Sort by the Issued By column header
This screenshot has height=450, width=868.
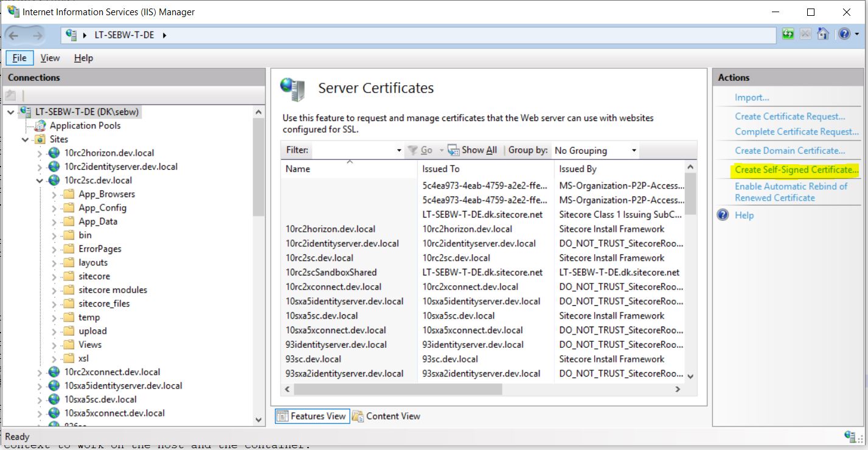619,168
